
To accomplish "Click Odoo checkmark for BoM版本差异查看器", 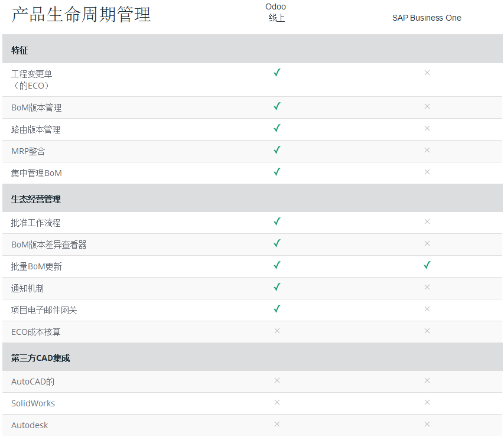I will (x=277, y=243).
